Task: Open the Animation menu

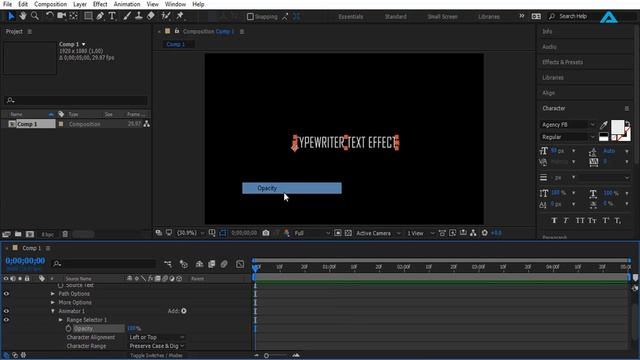Action: click(x=127, y=4)
